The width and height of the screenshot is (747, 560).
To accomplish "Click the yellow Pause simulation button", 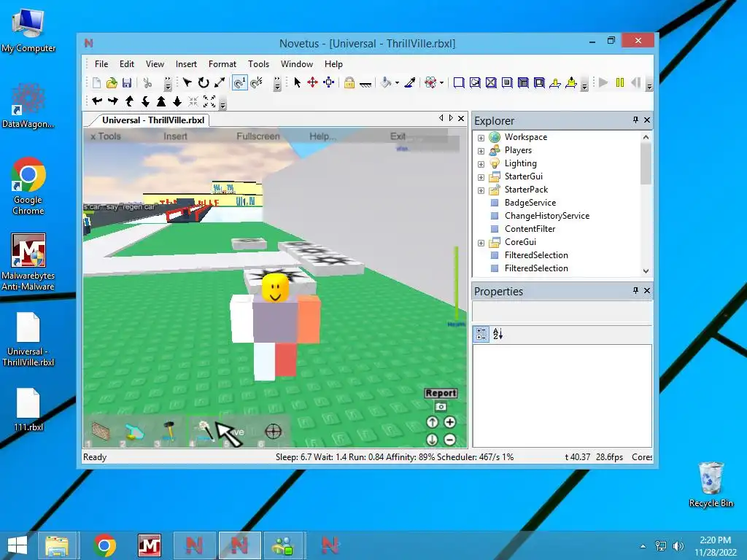I will click(x=620, y=82).
